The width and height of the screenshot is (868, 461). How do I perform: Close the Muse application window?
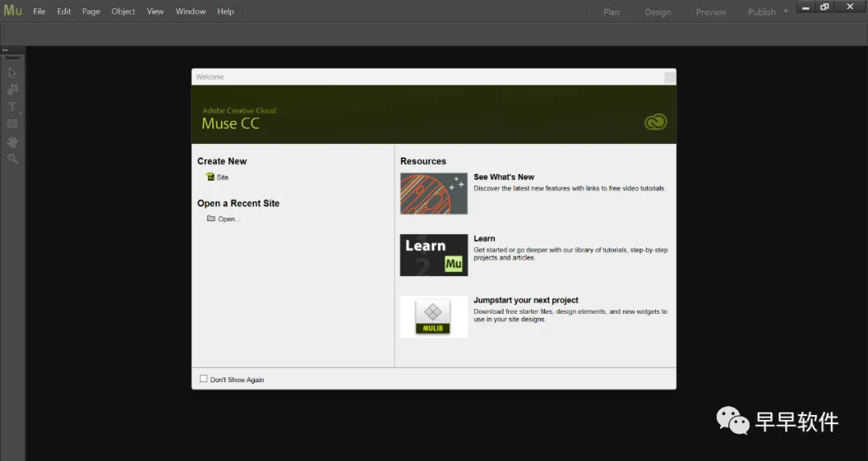click(850, 7)
